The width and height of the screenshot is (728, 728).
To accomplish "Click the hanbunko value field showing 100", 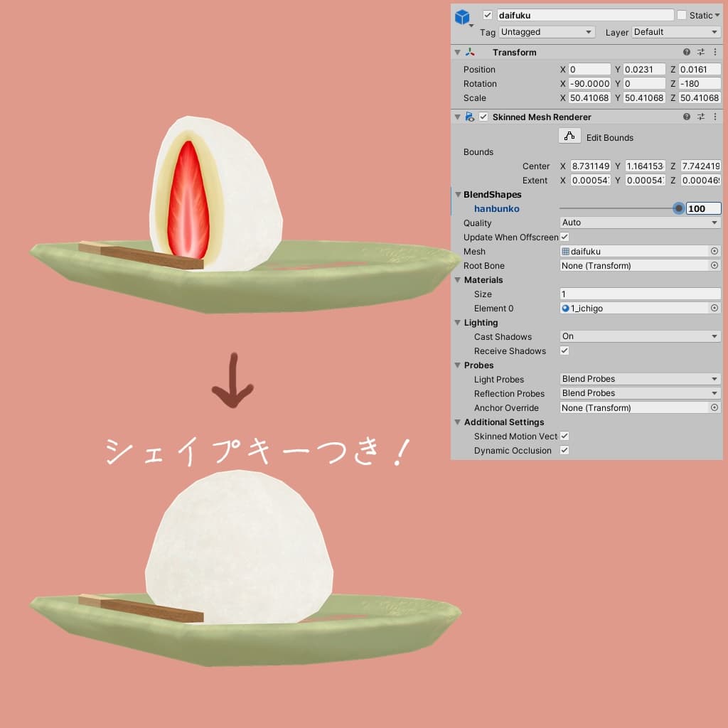I will [702, 208].
